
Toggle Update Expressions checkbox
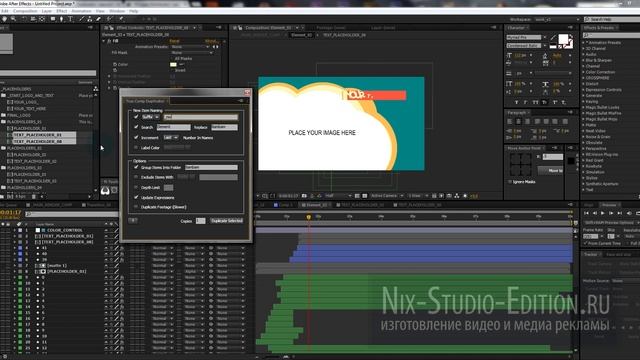point(136,197)
